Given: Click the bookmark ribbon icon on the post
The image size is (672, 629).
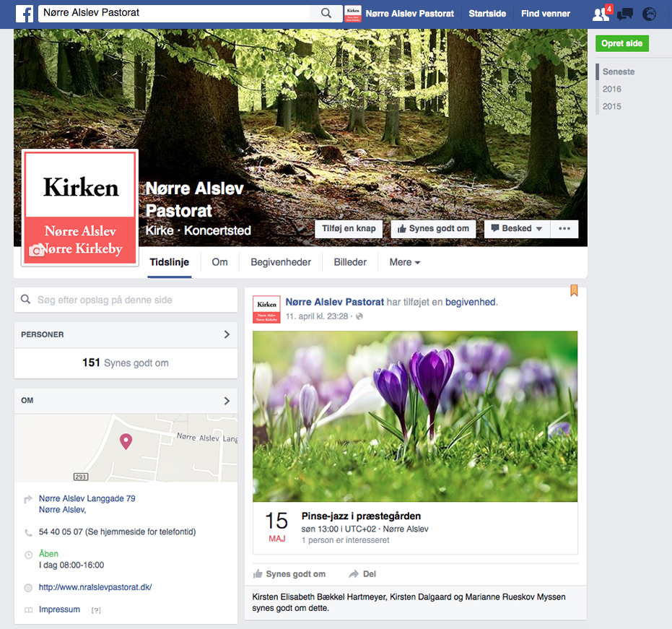Looking at the screenshot, I should point(574,290).
